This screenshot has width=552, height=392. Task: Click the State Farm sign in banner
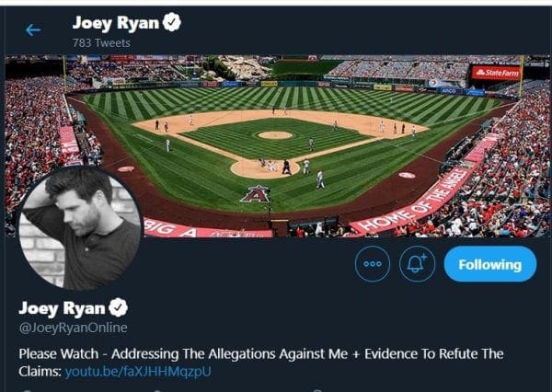496,72
